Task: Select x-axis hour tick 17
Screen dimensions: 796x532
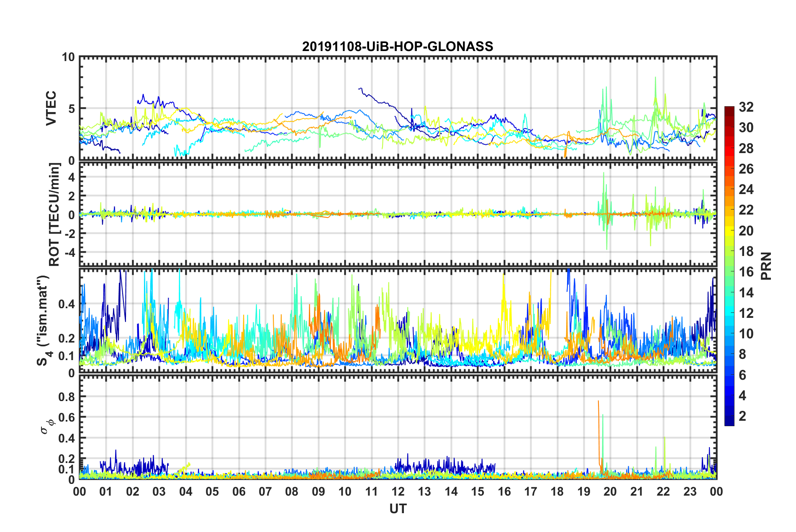Action: [531, 491]
